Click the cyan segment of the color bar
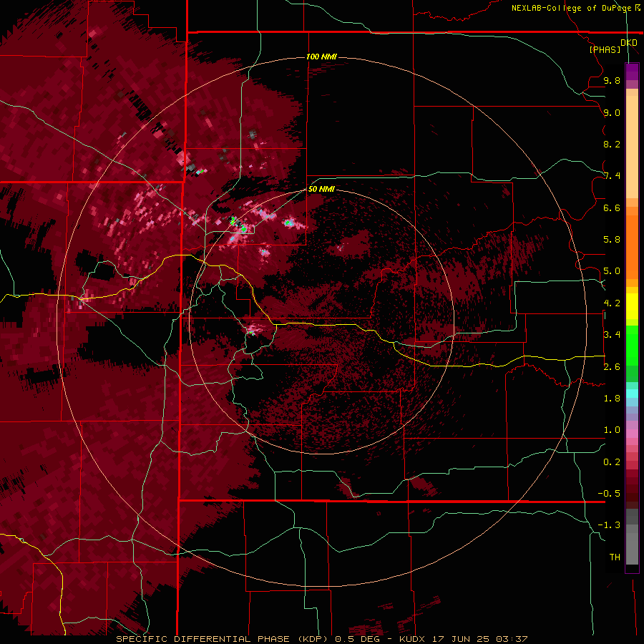644x644 pixels. pyautogui.click(x=632, y=394)
